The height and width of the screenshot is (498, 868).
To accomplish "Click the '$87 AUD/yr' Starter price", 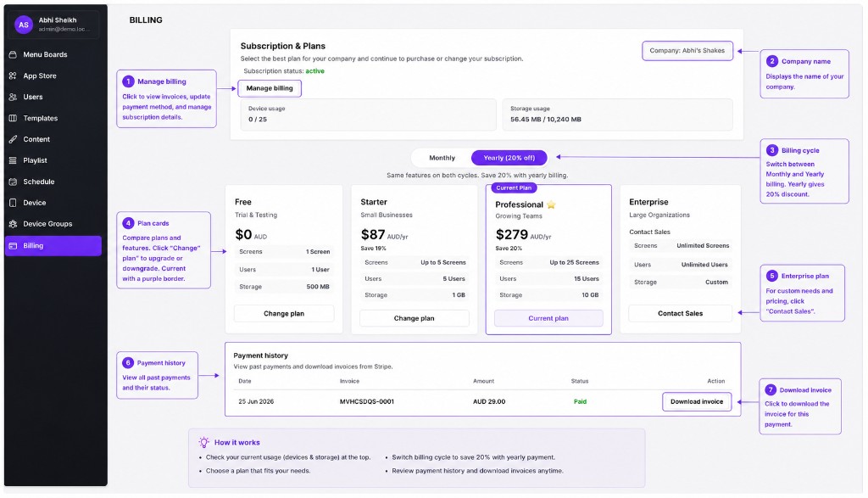I will (x=384, y=235).
